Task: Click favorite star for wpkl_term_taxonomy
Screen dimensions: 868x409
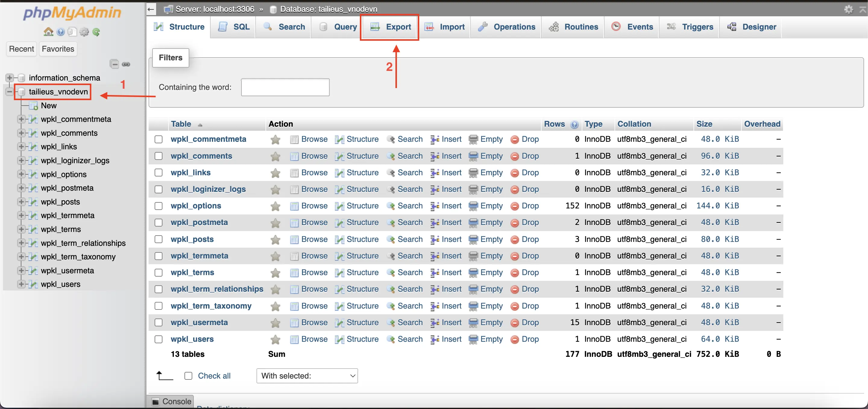Action: click(x=275, y=306)
